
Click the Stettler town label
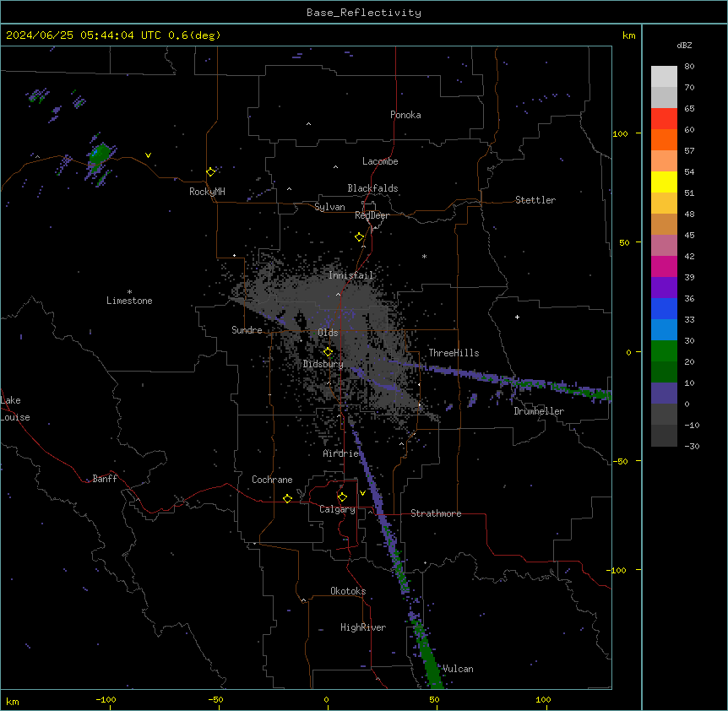(x=535, y=200)
